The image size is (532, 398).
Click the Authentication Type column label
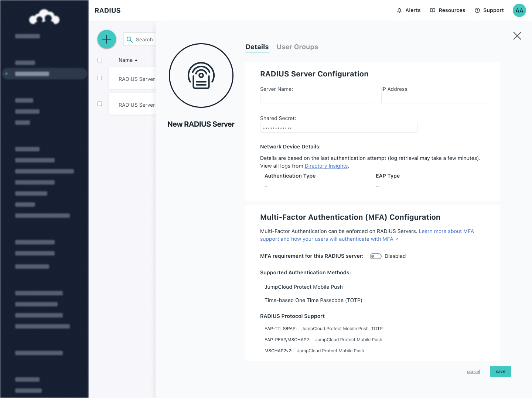tap(290, 176)
